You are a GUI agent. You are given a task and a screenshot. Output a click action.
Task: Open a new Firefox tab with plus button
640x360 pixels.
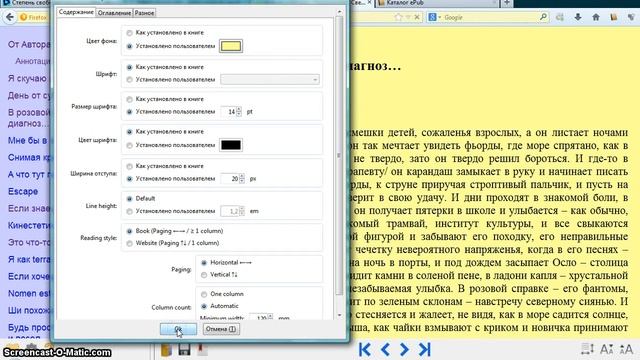coord(507,3)
